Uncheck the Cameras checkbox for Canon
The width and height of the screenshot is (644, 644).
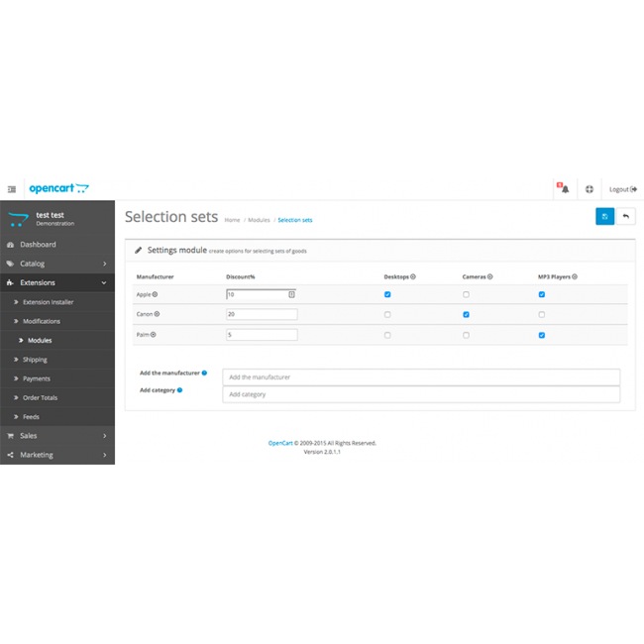click(466, 314)
